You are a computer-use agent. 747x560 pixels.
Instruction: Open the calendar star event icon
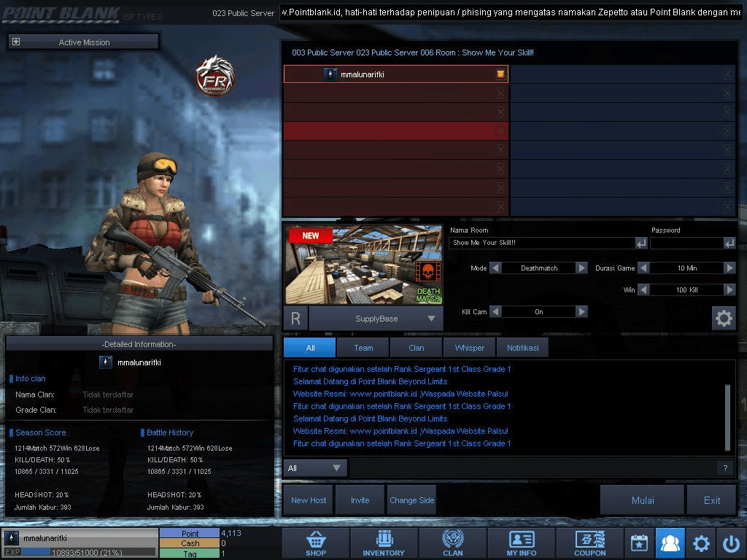[x=639, y=542]
